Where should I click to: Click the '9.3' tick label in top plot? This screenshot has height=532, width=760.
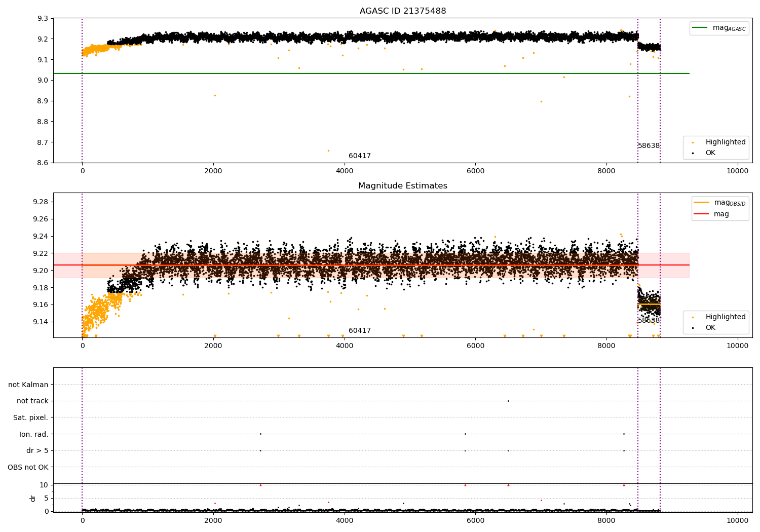43,18
